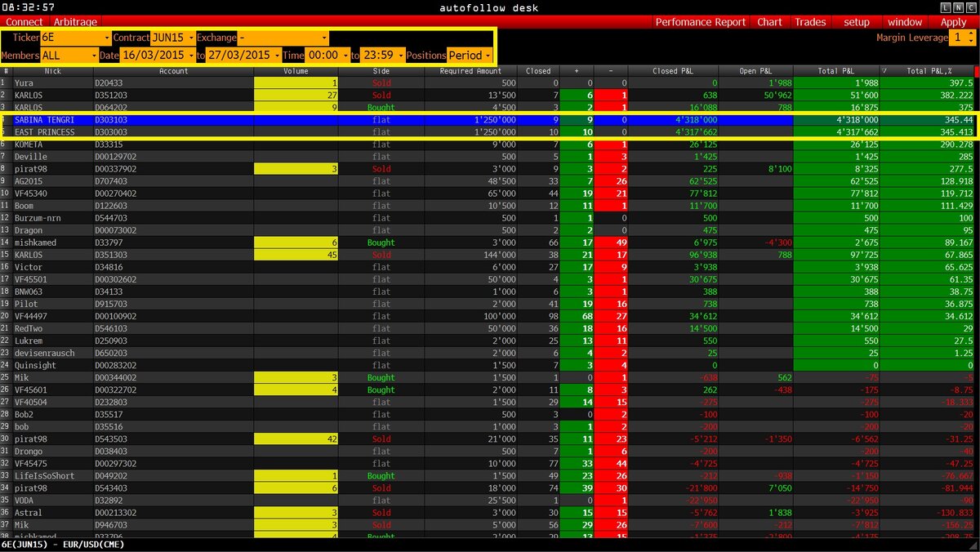Click yellow Volume cell showing 42
980x552 pixels.
click(x=296, y=439)
